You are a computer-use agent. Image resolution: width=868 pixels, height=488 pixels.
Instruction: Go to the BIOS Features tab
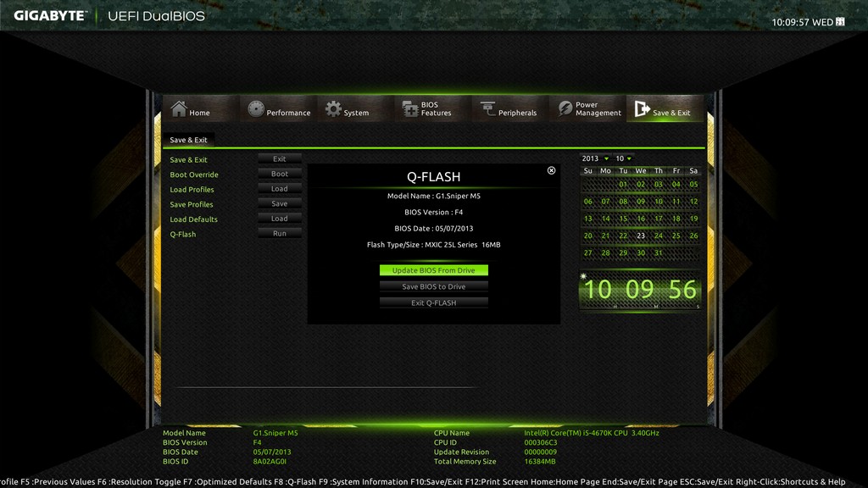tap(433, 108)
